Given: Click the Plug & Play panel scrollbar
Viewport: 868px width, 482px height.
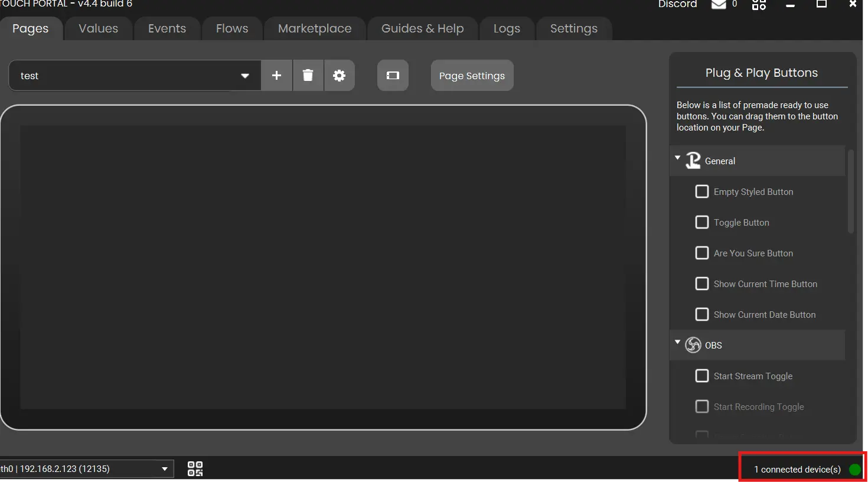Looking at the screenshot, I should click(x=850, y=192).
